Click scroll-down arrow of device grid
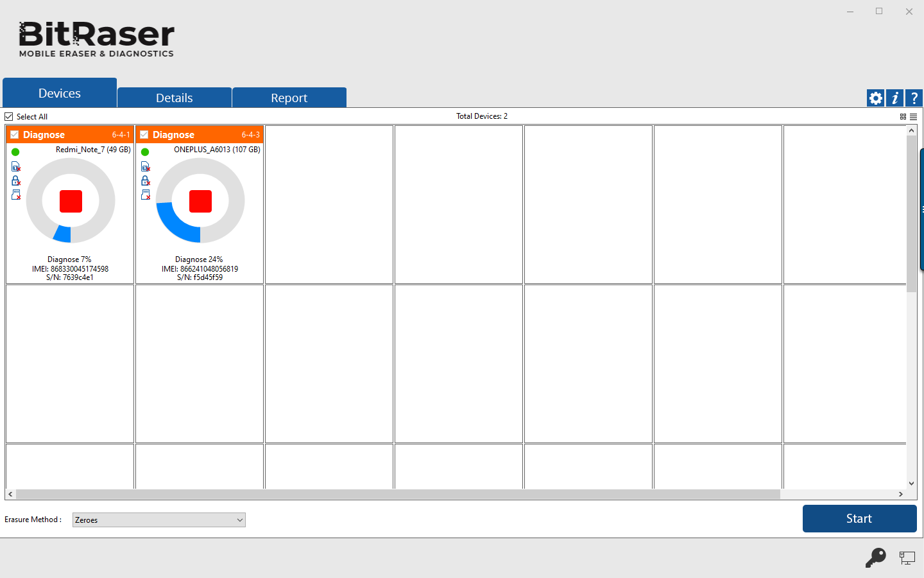924x578 pixels. pos(911,484)
